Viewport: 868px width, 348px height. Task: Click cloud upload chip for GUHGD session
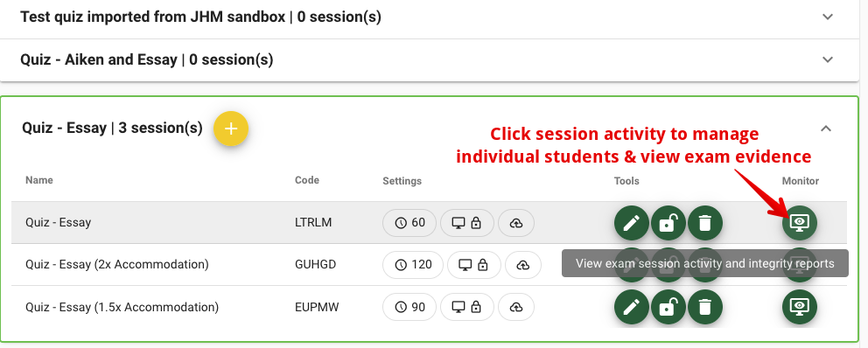[522, 265]
